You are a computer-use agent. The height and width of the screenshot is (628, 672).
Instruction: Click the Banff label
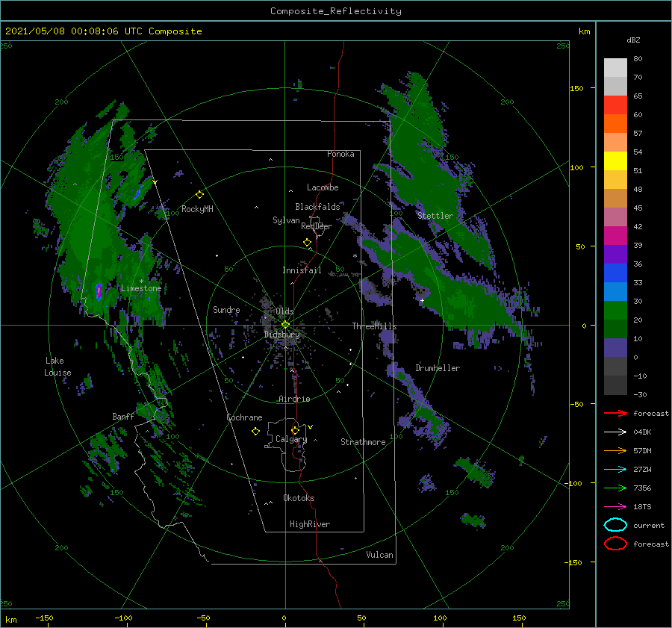click(123, 416)
